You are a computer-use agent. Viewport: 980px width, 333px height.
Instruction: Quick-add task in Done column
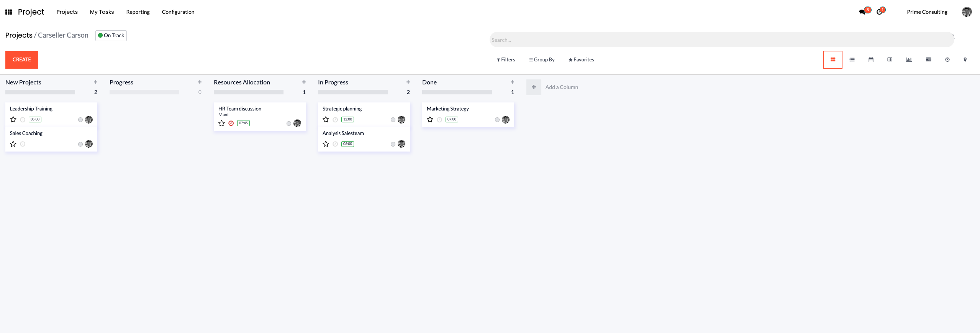[x=512, y=82]
